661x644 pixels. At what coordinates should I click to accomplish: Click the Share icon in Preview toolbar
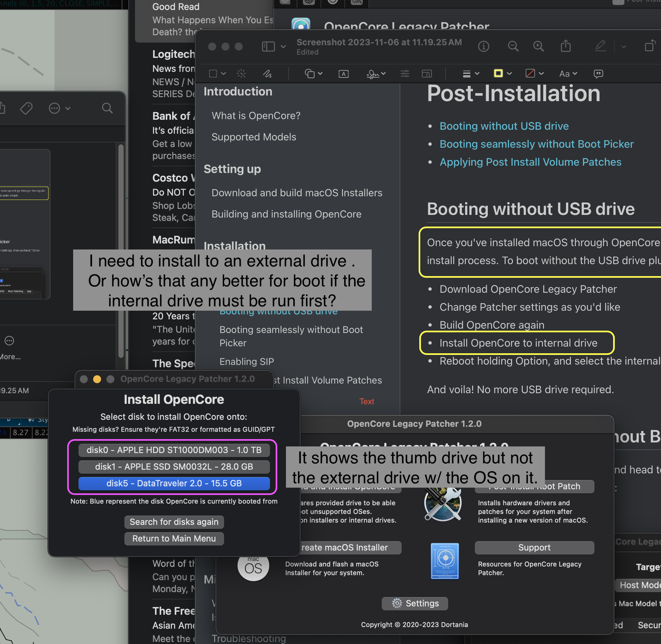(x=566, y=46)
